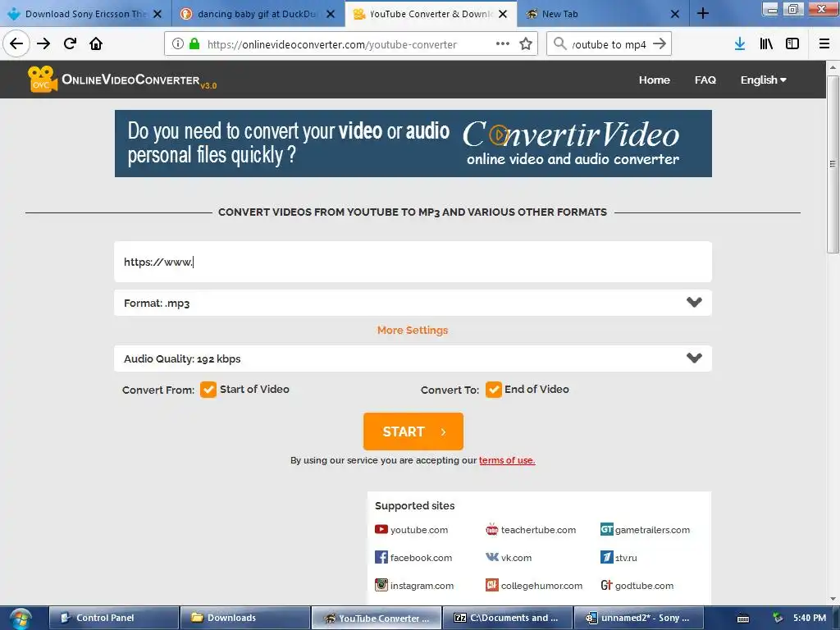Open Downloads folder from the taskbar

point(244,618)
